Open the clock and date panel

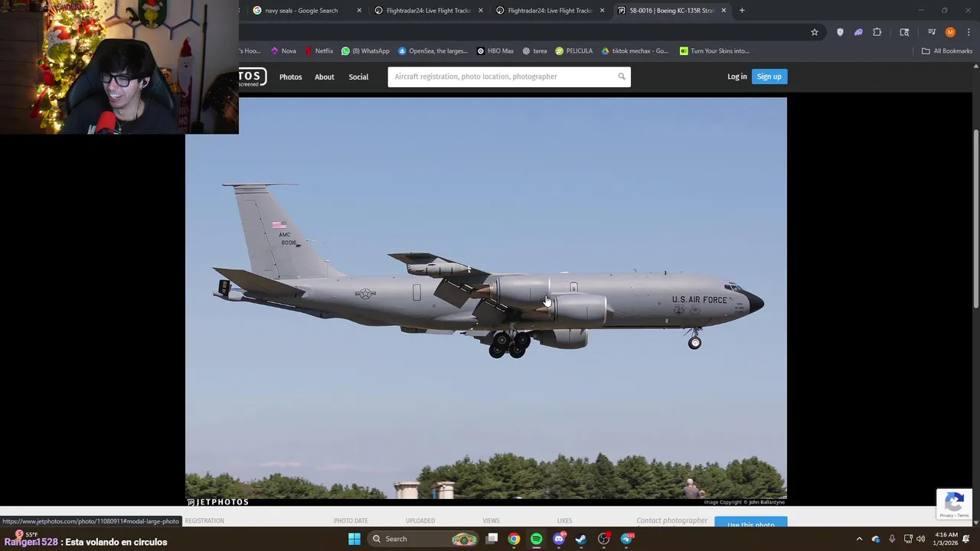(x=946, y=539)
